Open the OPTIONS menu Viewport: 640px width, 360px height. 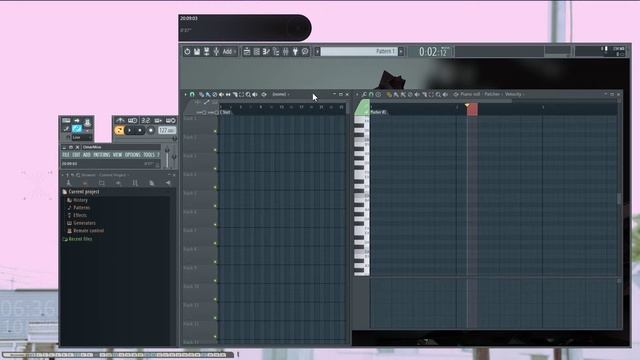(133, 155)
